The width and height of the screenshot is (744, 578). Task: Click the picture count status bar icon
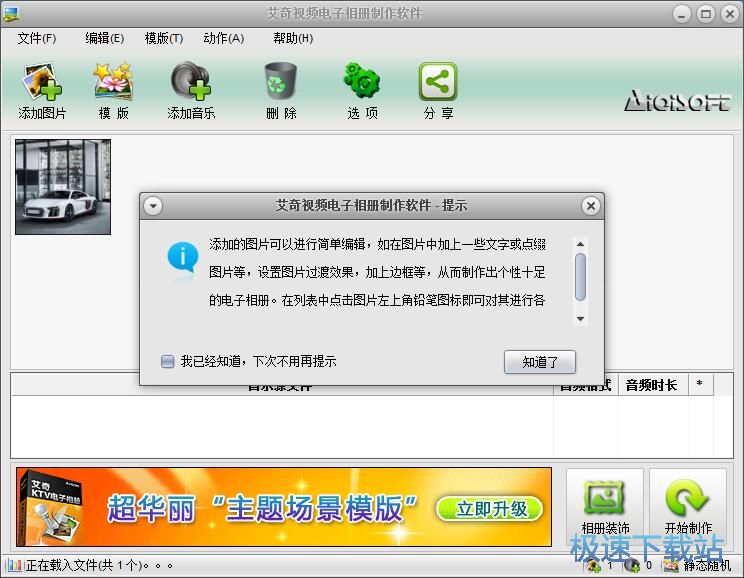594,565
